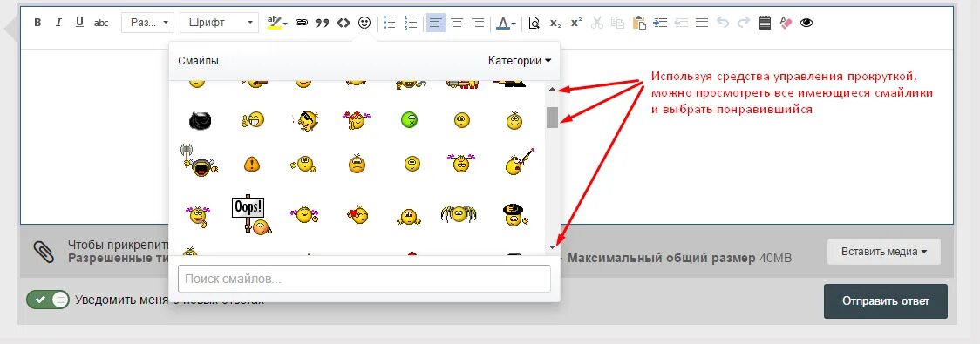Insert a bulleted list
Viewport: 980px width, 344px height.
pyautogui.click(x=390, y=24)
